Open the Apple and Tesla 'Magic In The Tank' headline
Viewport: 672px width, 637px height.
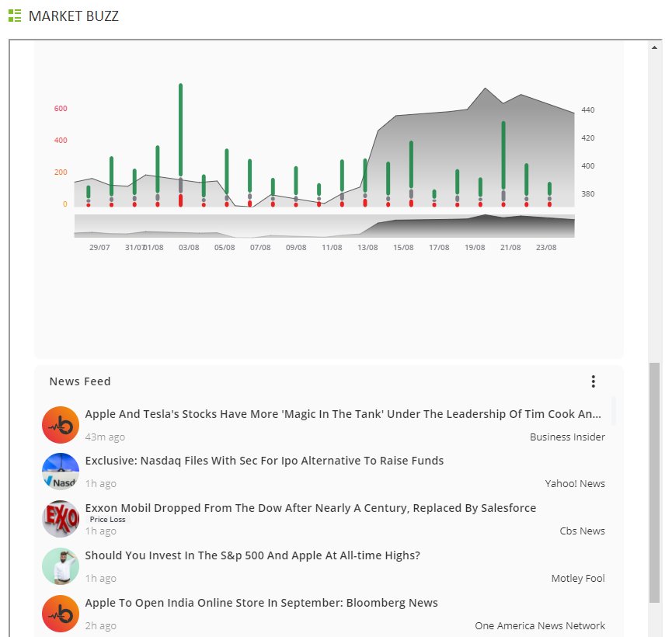coord(343,414)
